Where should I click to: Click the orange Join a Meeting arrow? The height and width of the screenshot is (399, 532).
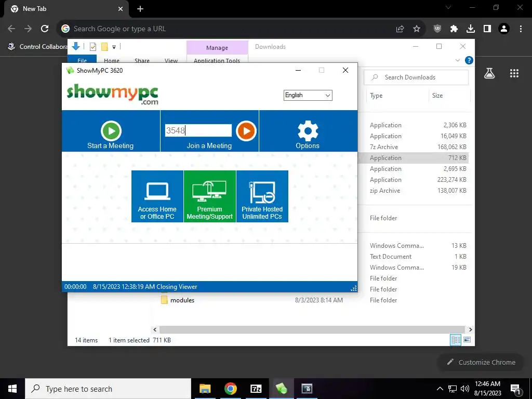coord(246,130)
